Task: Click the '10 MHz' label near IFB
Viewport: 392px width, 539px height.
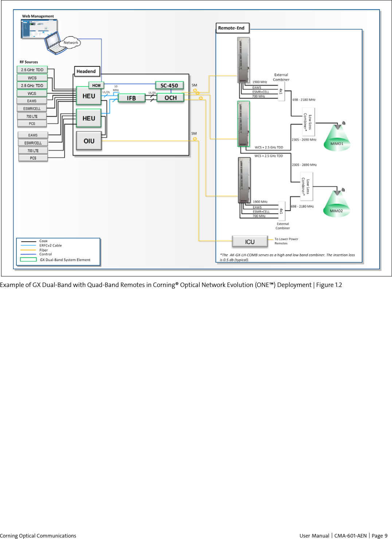Action: click(116, 88)
